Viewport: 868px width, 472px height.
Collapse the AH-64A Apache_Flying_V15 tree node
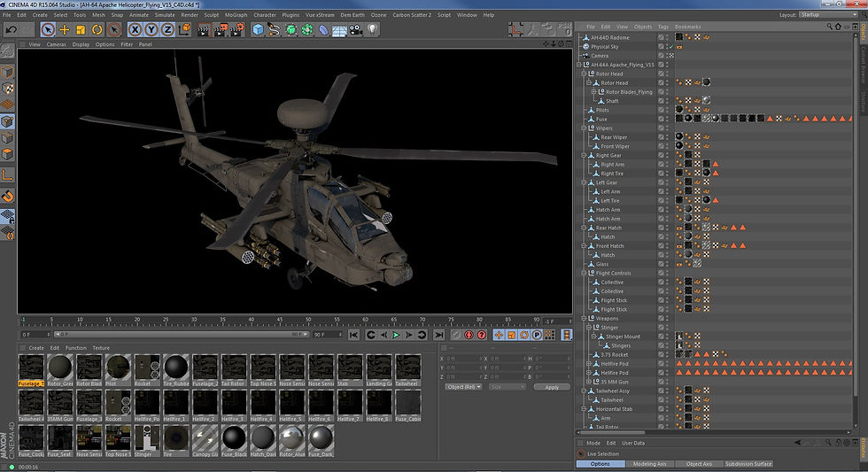[x=578, y=65]
